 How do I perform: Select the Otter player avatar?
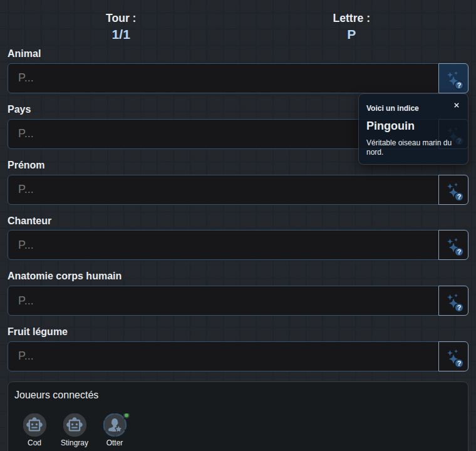coord(115,425)
